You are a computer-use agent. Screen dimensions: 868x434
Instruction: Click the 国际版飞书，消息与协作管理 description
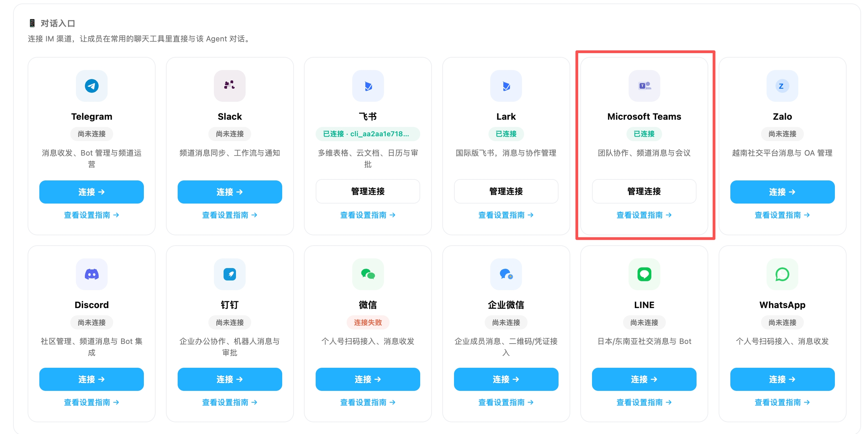[x=506, y=153]
